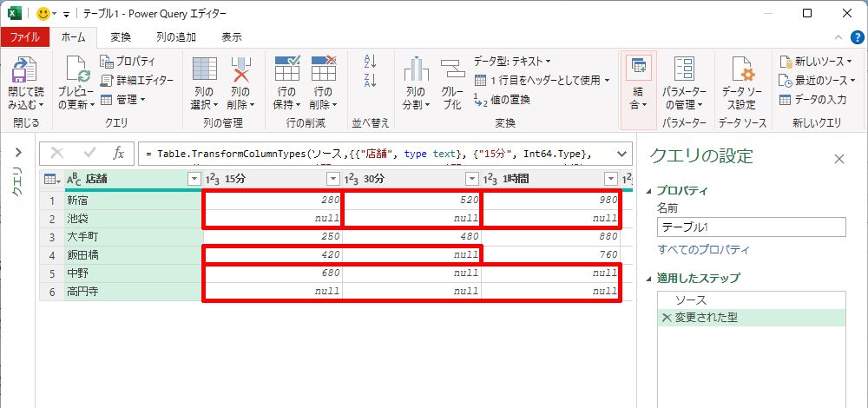Screen dimensions: 868x408
Task: Select the ソース applied step
Action: click(x=691, y=299)
